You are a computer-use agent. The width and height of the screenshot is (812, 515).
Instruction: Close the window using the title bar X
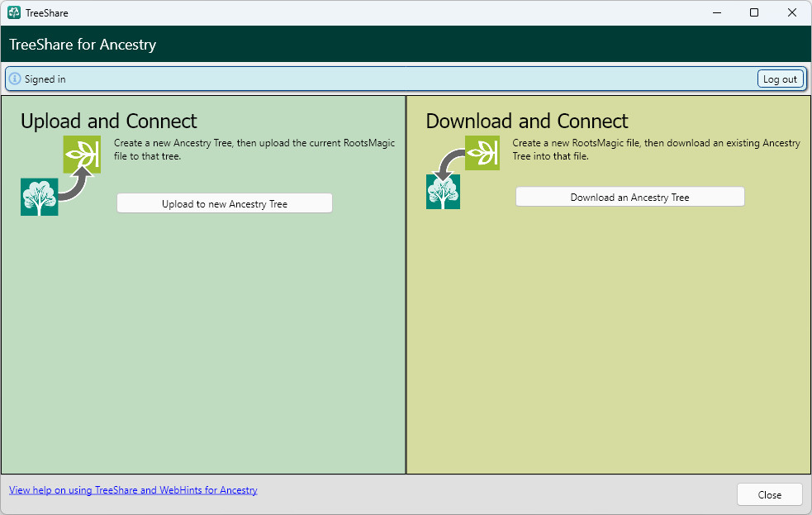tap(792, 12)
